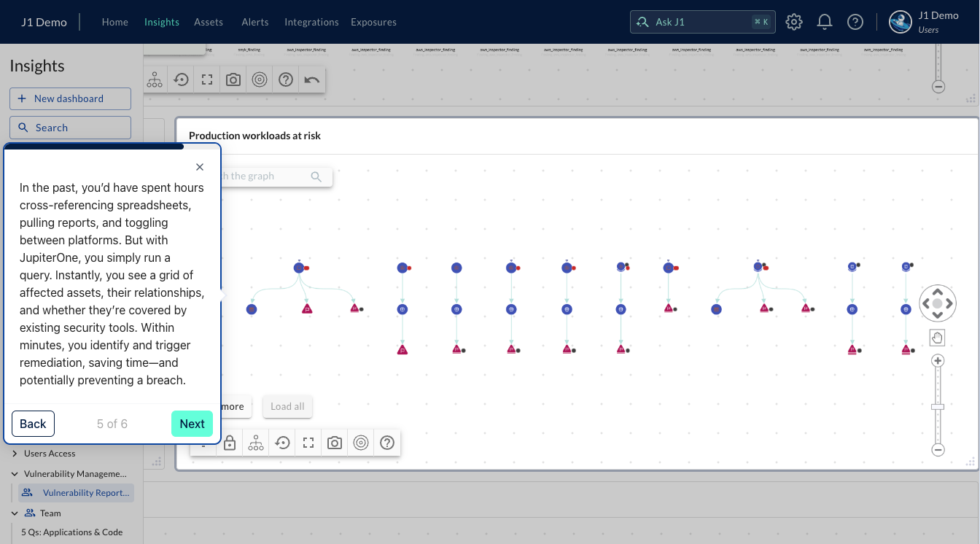
Task: Close the tour popup with X
Action: click(200, 167)
